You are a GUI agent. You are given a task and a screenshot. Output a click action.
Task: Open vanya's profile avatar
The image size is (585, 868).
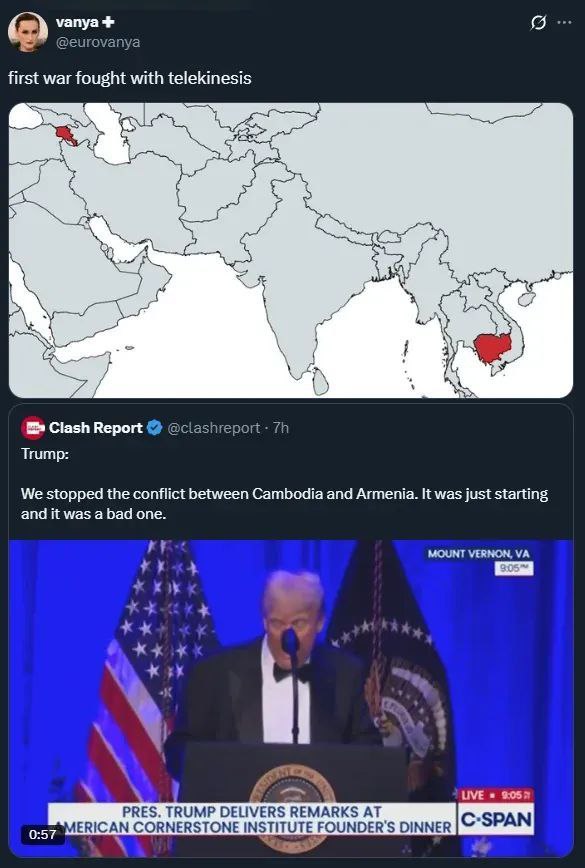28,32
